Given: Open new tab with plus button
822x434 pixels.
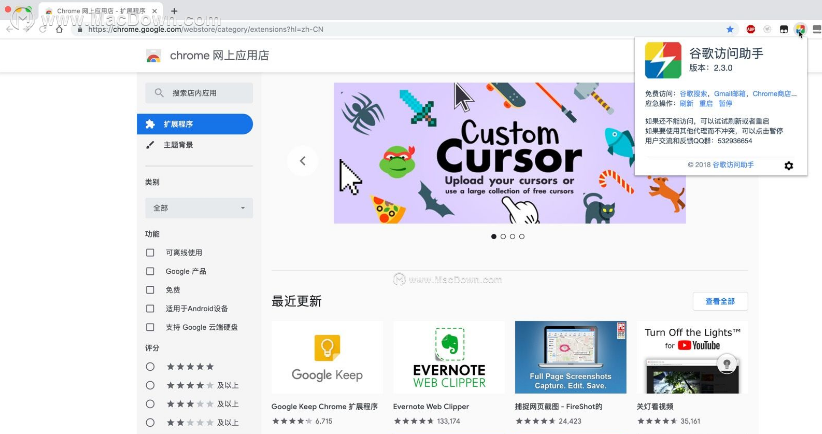Looking at the screenshot, I should point(174,10).
